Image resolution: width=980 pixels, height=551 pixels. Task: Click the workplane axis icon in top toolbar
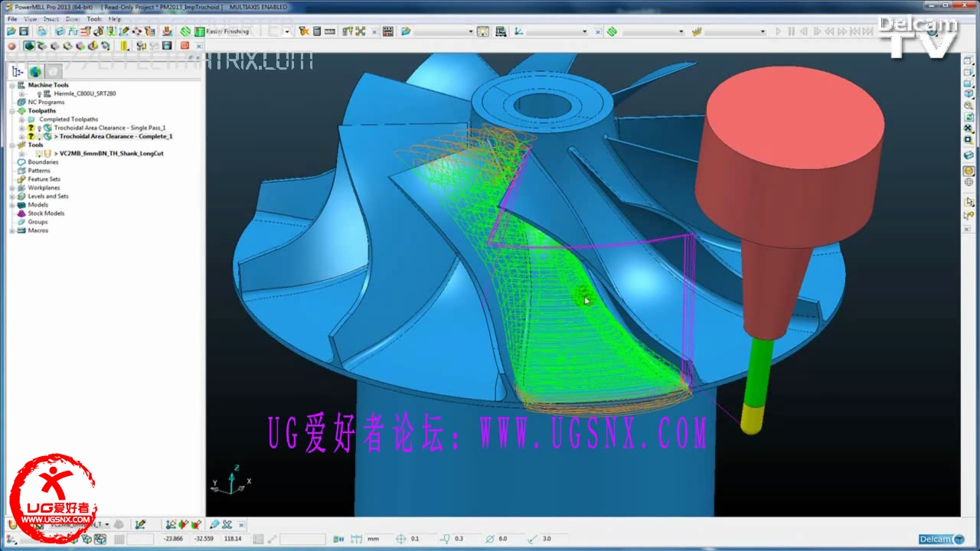pyautogui.click(x=518, y=31)
